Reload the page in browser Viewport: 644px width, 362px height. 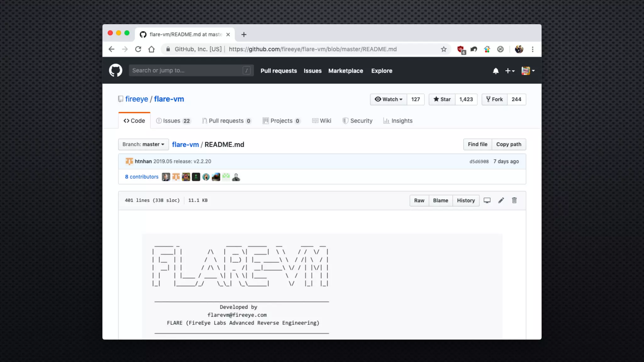click(138, 49)
